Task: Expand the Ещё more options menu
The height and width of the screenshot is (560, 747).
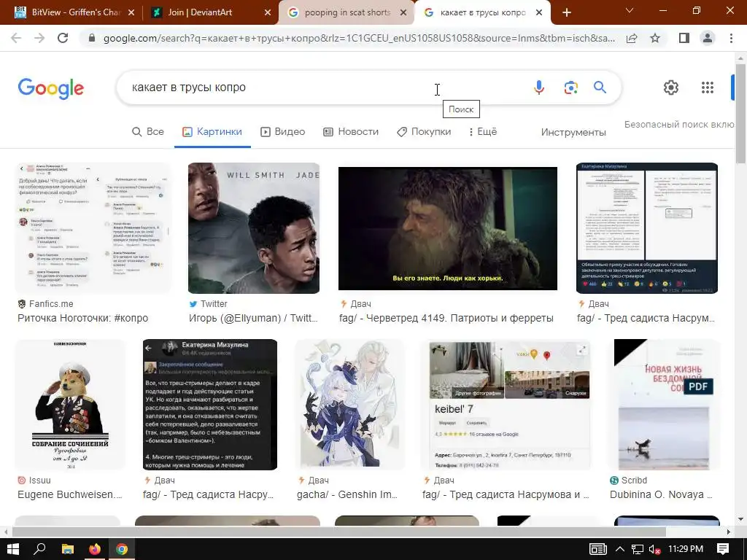Action: 483,132
